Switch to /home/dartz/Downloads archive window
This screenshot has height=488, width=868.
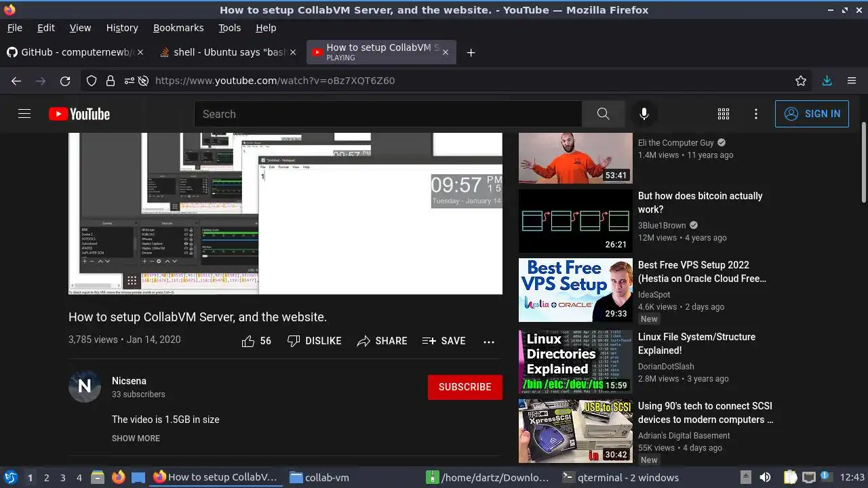coord(488,477)
